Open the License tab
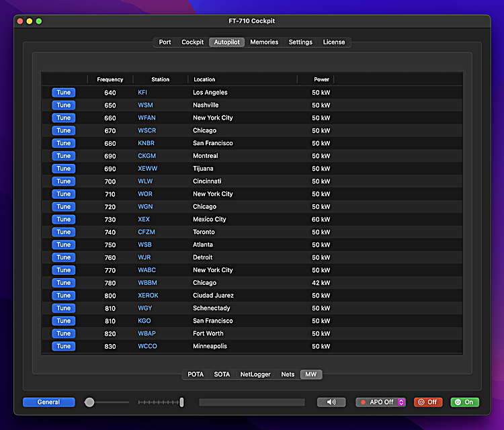This screenshot has height=430, width=504. (334, 42)
